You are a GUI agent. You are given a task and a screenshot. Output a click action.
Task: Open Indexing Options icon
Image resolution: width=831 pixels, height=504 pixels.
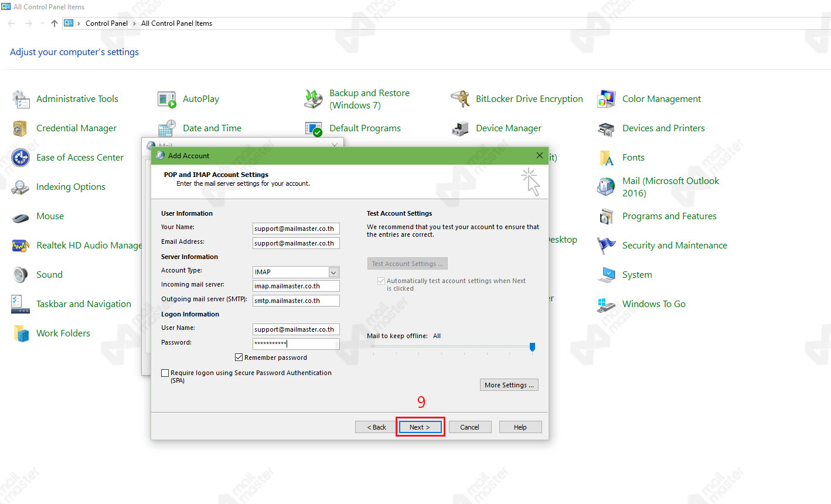tap(21, 187)
